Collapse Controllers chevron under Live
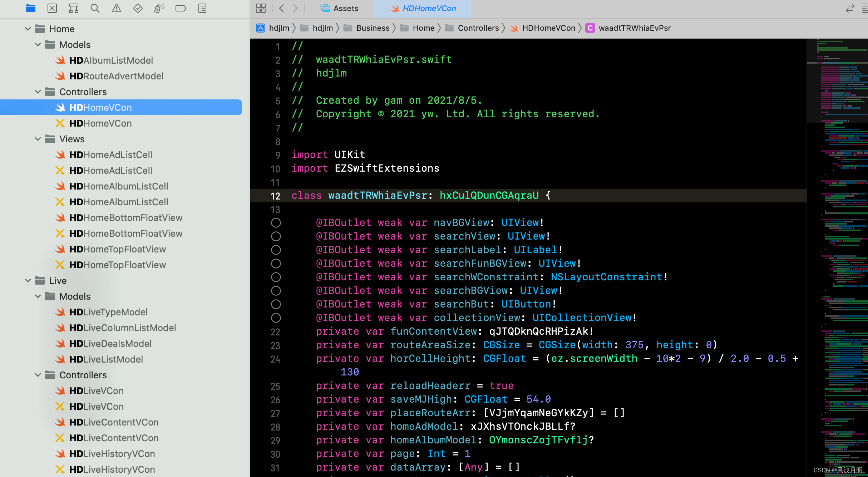 pos(38,375)
